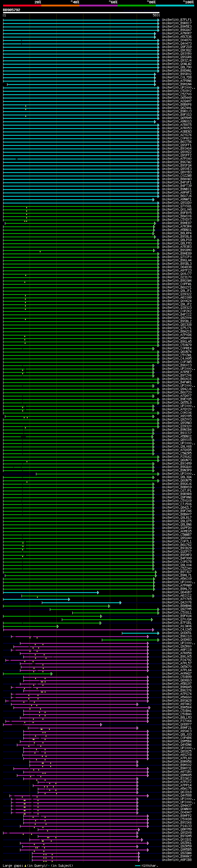197x868 pixels.
Task: Click the UniRef100_O65449 label
Action: tap(176, 98)
